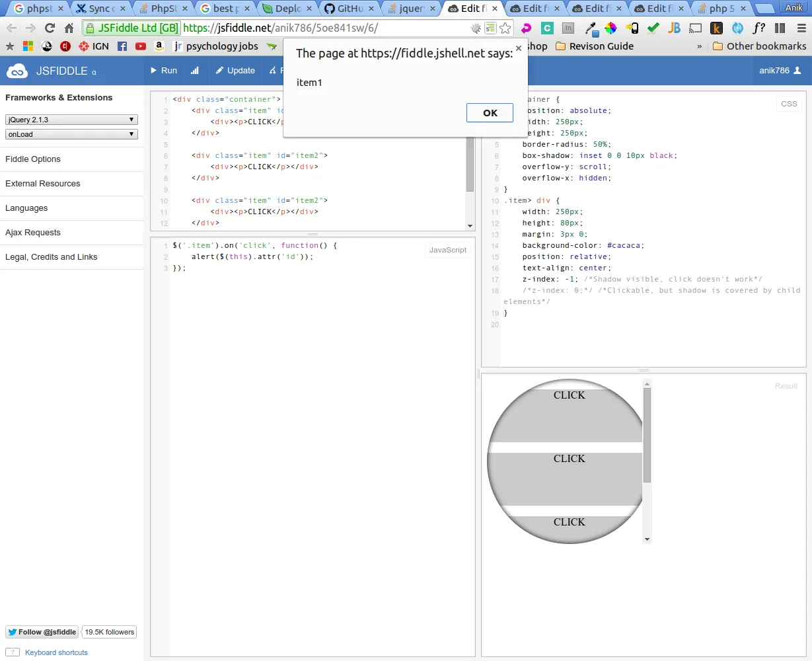Viewport: 812px width, 661px height.
Task: Open the Revison Guide bookmark folder
Action: (595, 46)
